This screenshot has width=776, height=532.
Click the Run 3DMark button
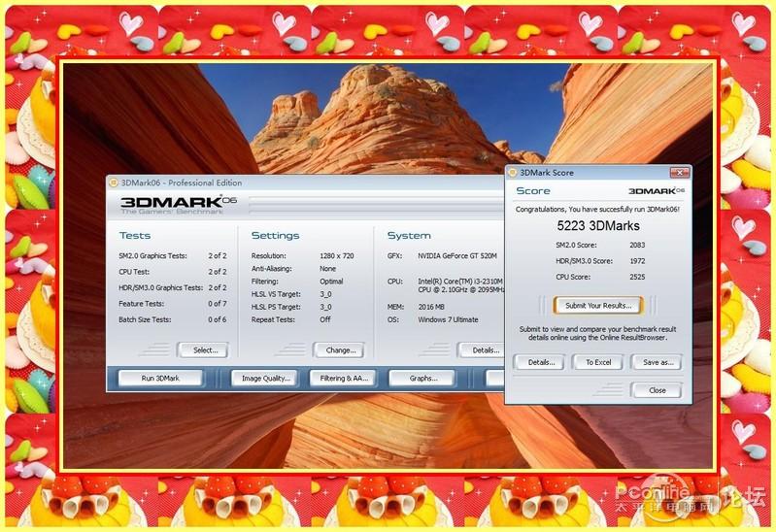(x=160, y=378)
